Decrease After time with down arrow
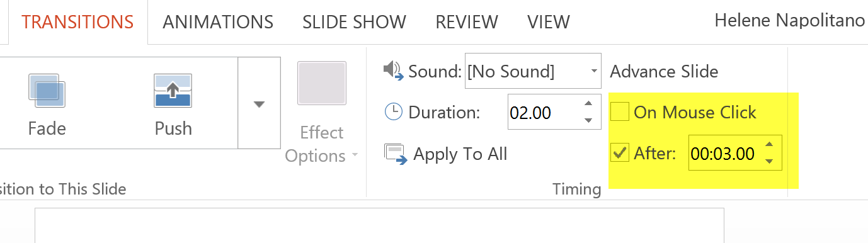The width and height of the screenshot is (868, 243). point(768,161)
